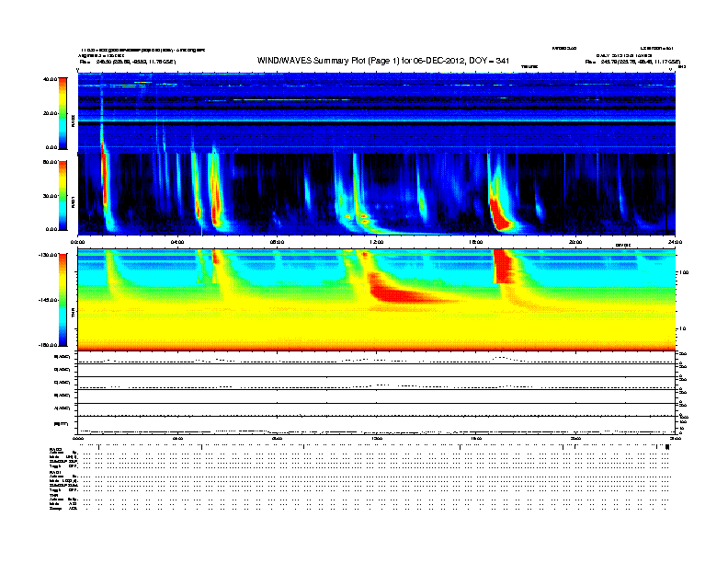This screenshot has height=563, width=728.
Task: Click the 40.00 label on RAD2 scale
Action: click(x=51, y=79)
